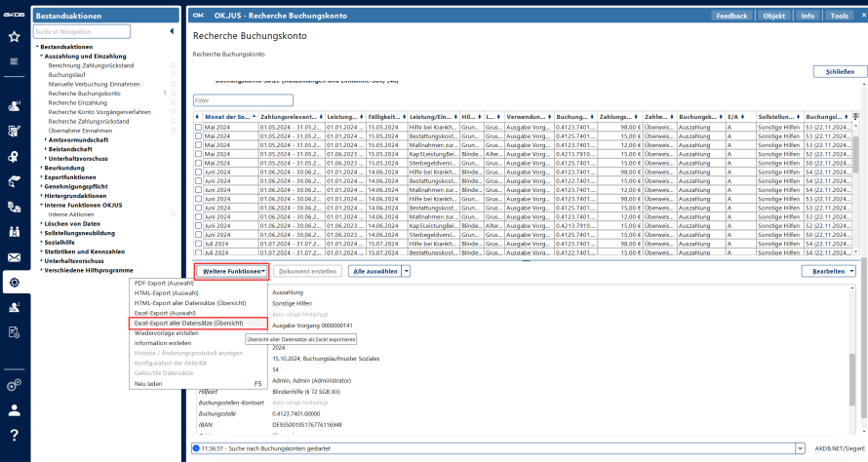Expand the Beistandschaft tree node

[46, 149]
